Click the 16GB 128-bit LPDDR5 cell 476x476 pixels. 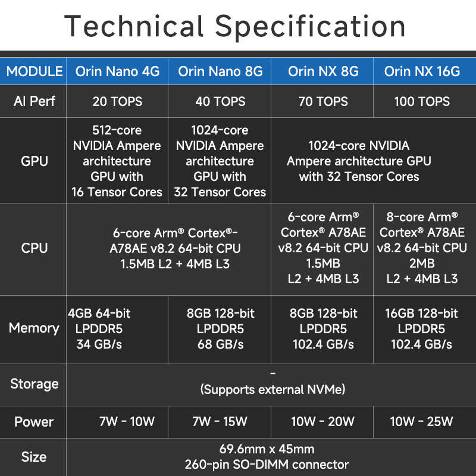422,328
